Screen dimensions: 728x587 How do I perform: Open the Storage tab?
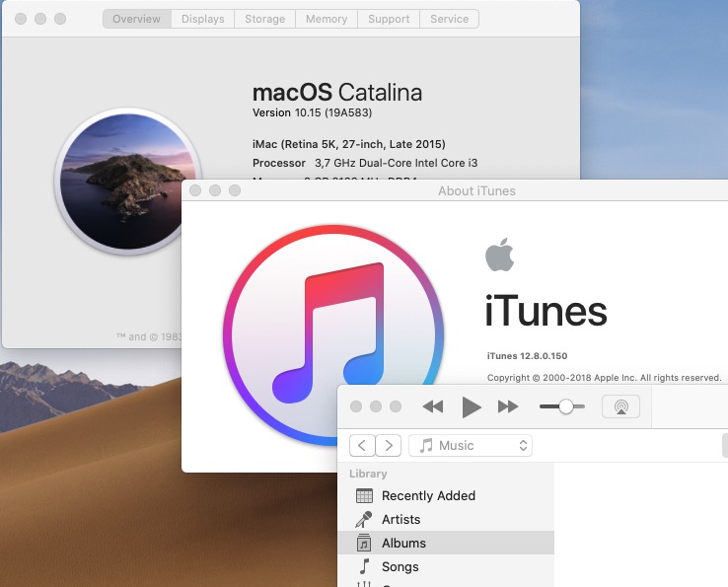coord(264,19)
